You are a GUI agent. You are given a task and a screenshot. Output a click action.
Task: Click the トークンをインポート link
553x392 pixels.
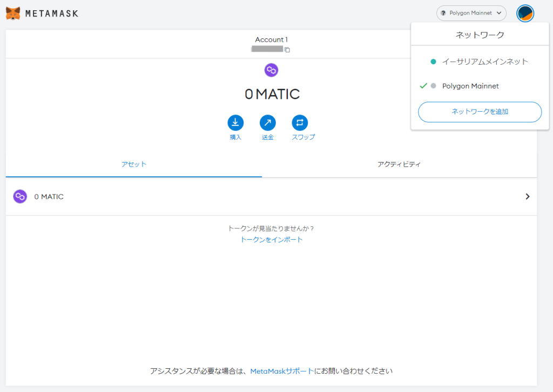click(x=271, y=240)
